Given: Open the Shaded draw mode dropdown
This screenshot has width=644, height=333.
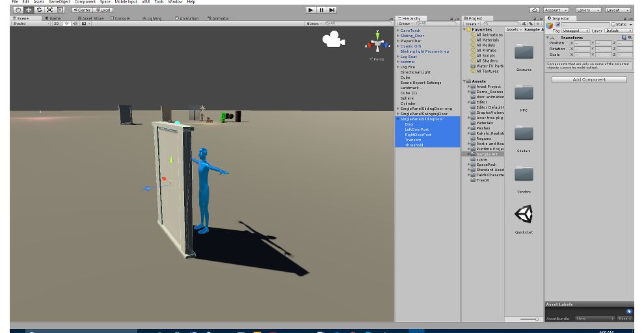Looking at the screenshot, I should [x=31, y=23].
